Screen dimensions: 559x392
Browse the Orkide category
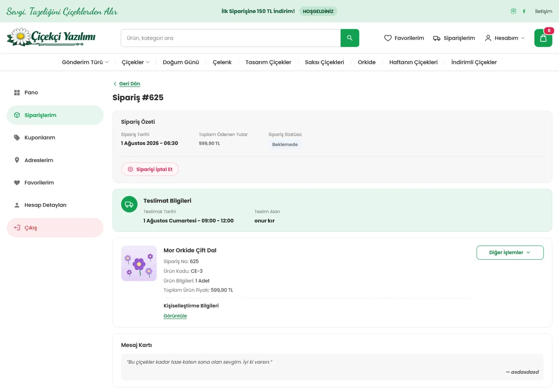pyautogui.click(x=367, y=62)
